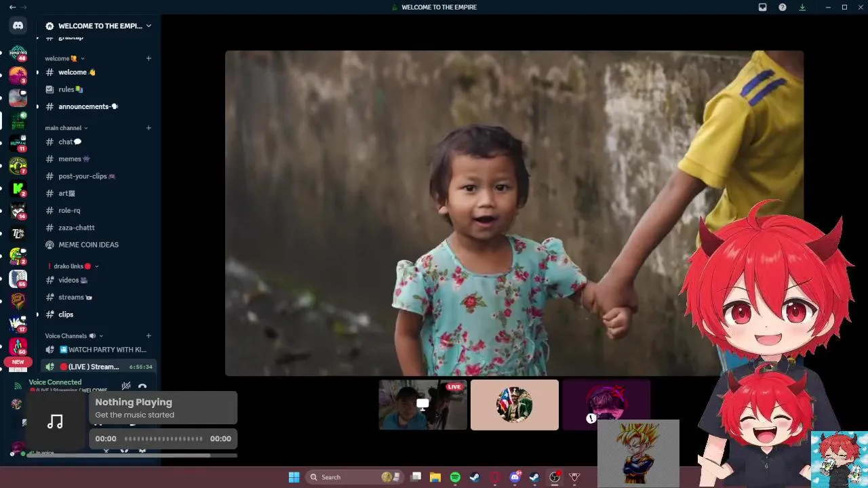Disconnect from voice with the hang-up icon
The height and width of the screenshot is (488, 868).
[x=142, y=386]
